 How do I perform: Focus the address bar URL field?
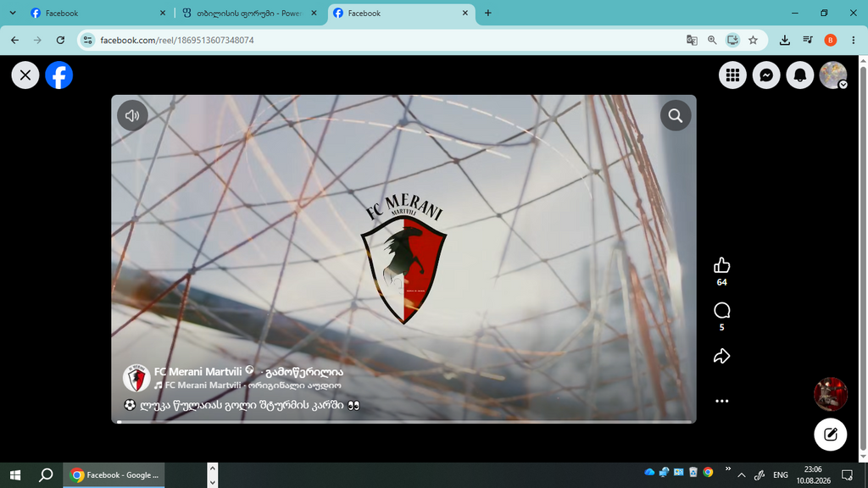tap(387, 40)
